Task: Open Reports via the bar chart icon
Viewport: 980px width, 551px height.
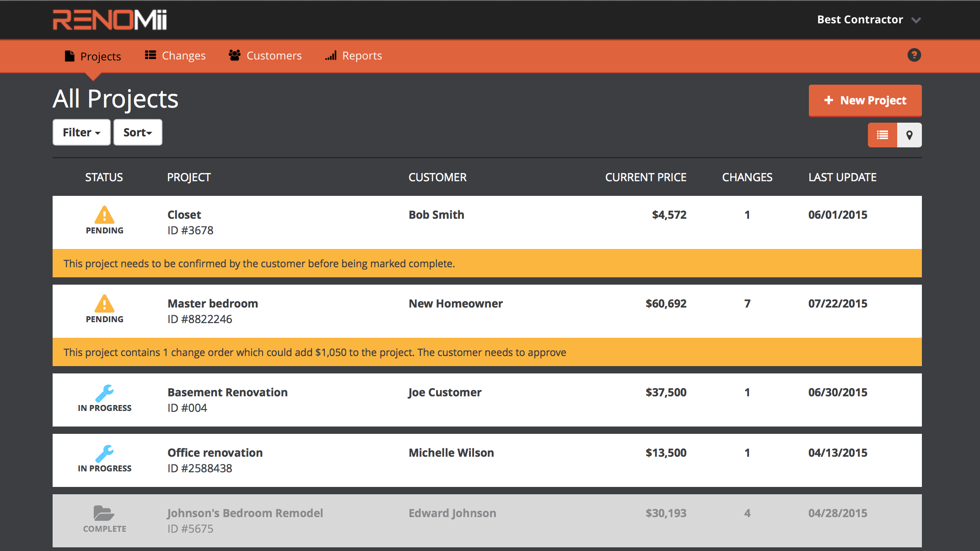Action: (331, 55)
